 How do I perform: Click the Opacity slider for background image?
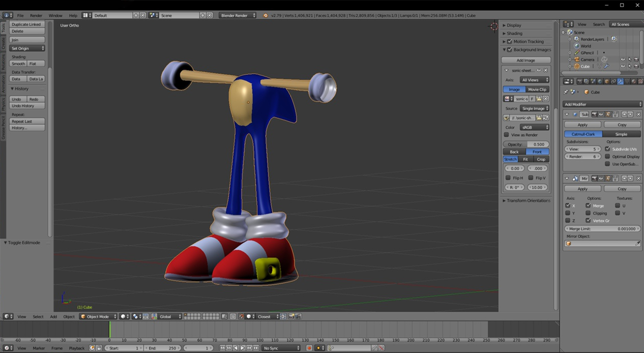click(x=526, y=144)
